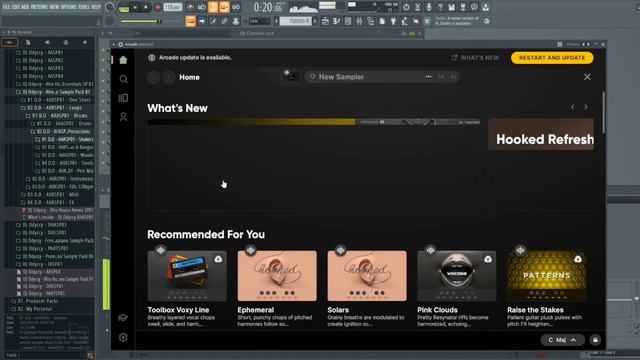
Task: Go back with the Arcade back arrow
Action: [154, 77]
